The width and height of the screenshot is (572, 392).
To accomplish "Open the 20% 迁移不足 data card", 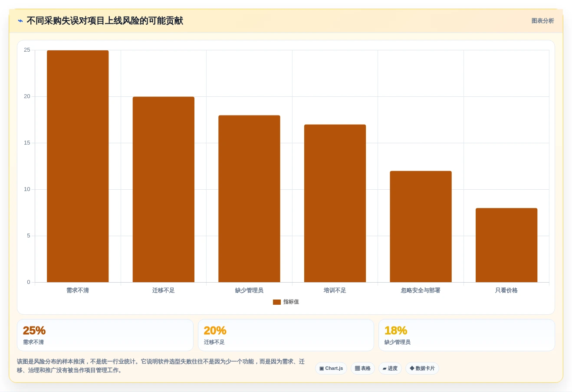I will (286, 335).
